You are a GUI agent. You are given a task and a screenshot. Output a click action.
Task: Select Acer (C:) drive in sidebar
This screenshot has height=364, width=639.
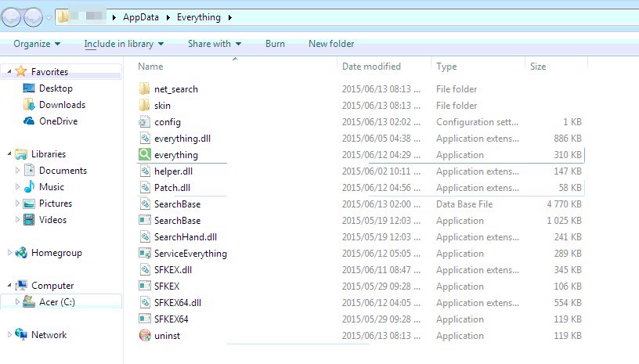[x=56, y=302]
